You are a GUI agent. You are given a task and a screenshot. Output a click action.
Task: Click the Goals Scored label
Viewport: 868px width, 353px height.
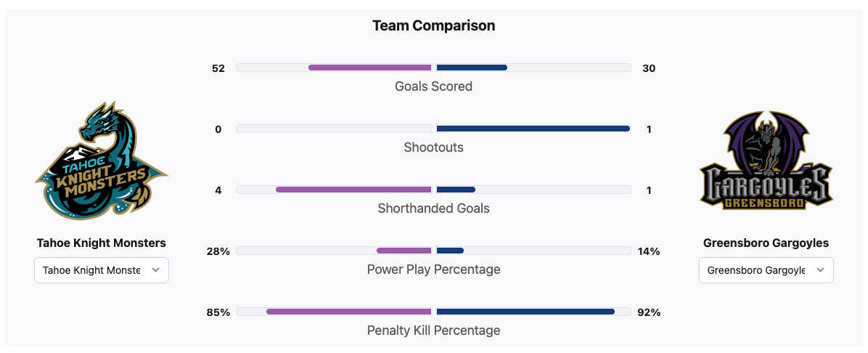433,86
